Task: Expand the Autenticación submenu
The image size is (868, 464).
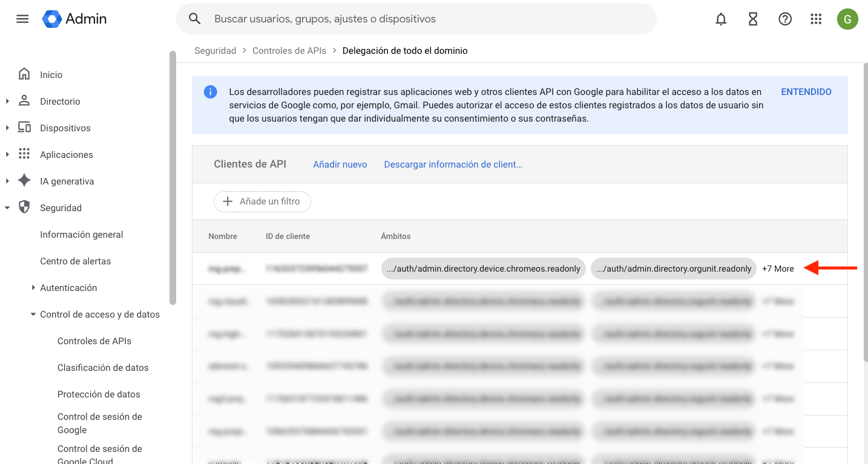Action: pyautogui.click(x=33, y=287)
